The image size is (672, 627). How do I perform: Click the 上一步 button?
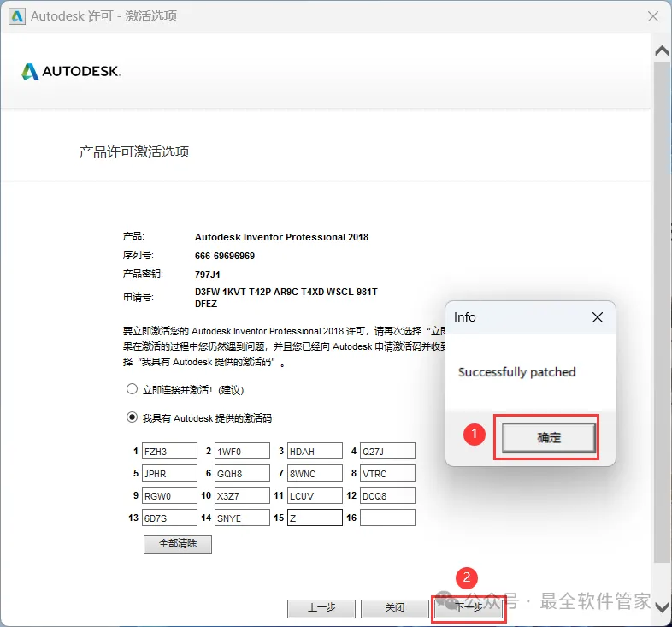tap(321, 608)
